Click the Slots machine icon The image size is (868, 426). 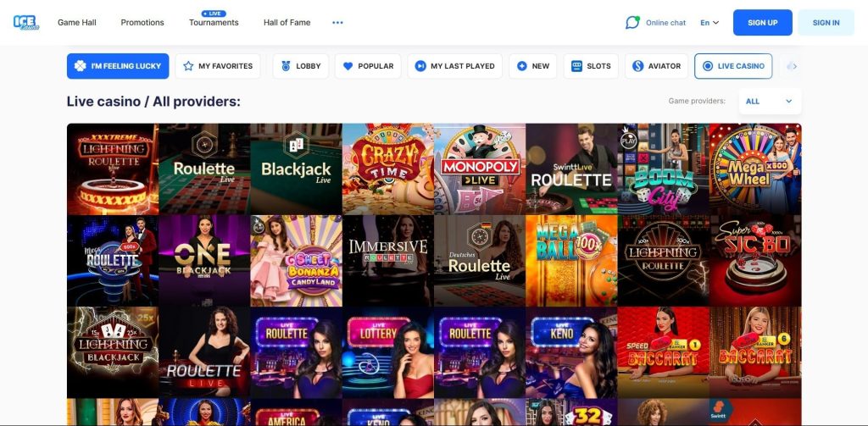(x=576, y=66)
